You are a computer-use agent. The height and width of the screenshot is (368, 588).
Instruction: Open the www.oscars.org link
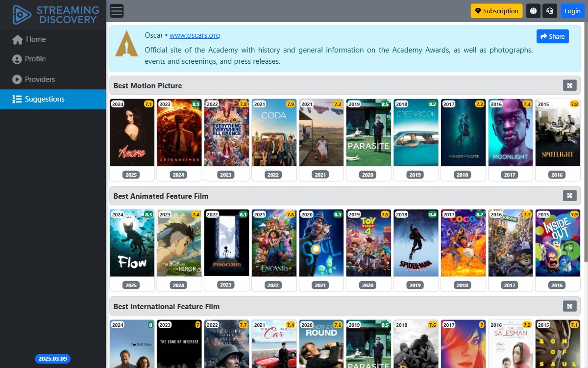coord(195,35)
